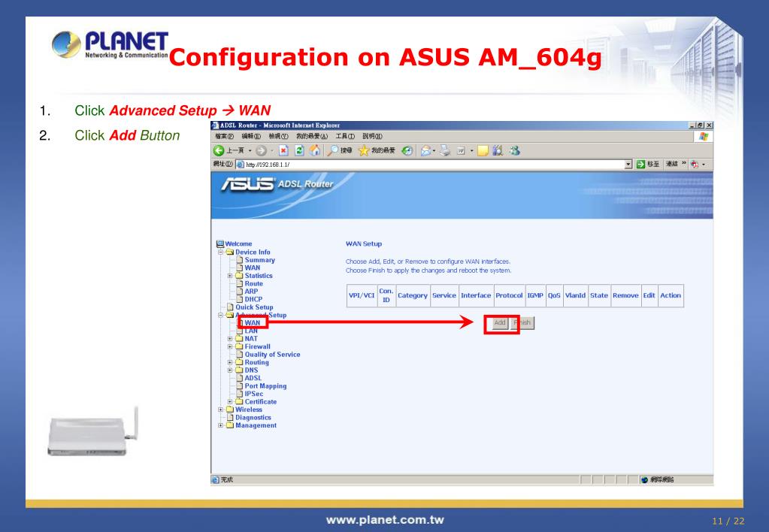Expand the Statistics tree node

[x=230, y=276]
